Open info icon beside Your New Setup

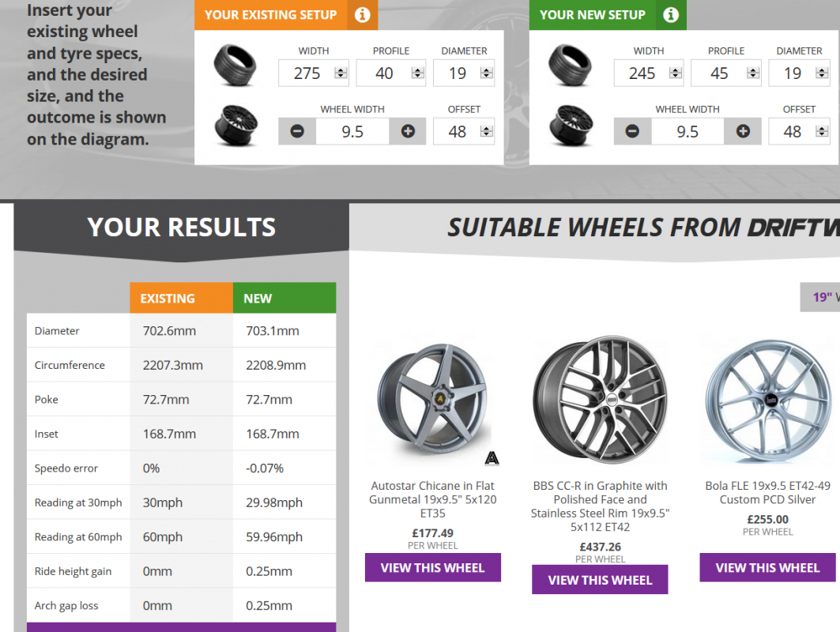click(x=671, y=14)
